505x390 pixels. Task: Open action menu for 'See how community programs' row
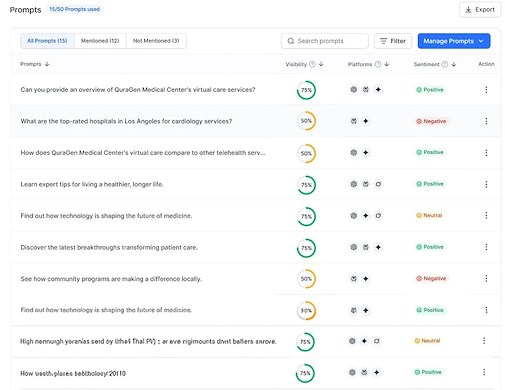486,278
